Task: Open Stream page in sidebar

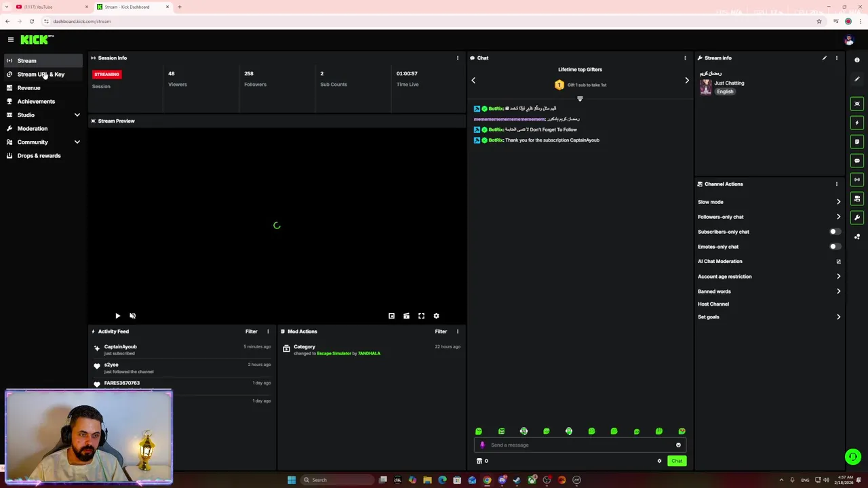Action: [42, 61]
